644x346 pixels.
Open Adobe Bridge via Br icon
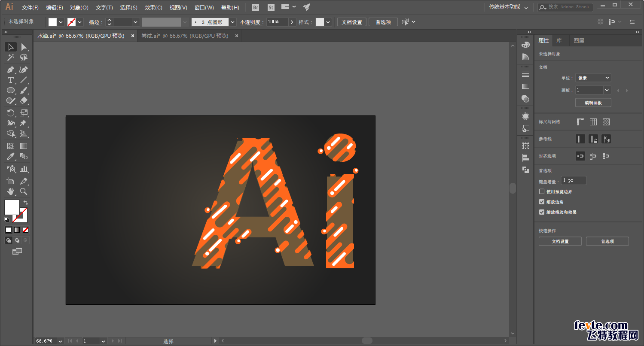pyautogui.click(x=256, y=7)
